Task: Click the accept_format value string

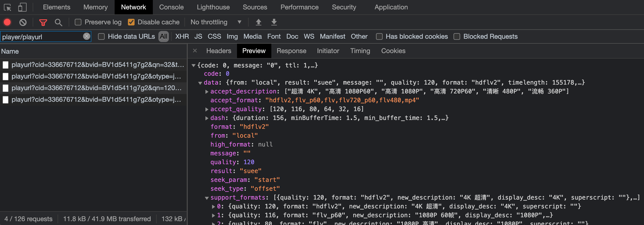Action: [x=342, y=100]
